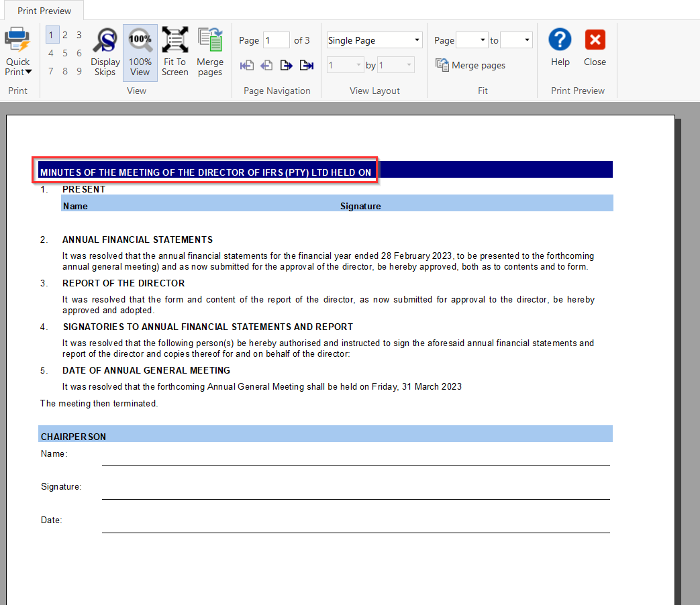The width and height of the screenshot is (700, 605).
Task: Toggle the 100% View zoom button
Action: 140,52
